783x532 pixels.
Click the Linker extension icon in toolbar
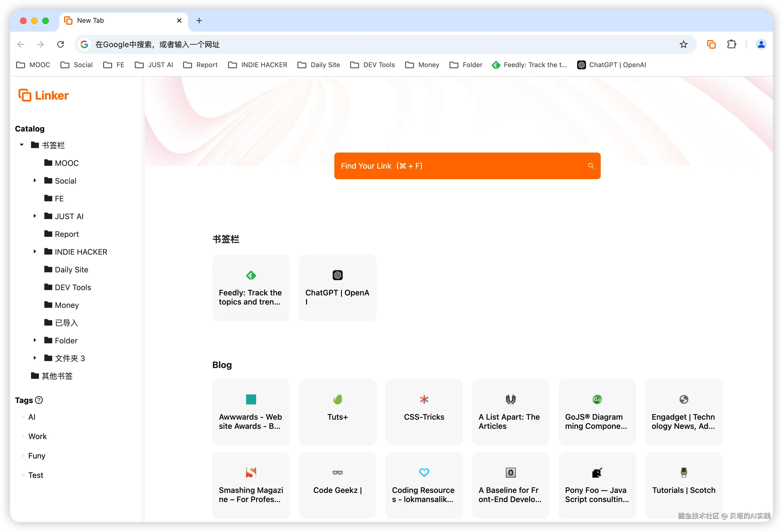[711, 44]
